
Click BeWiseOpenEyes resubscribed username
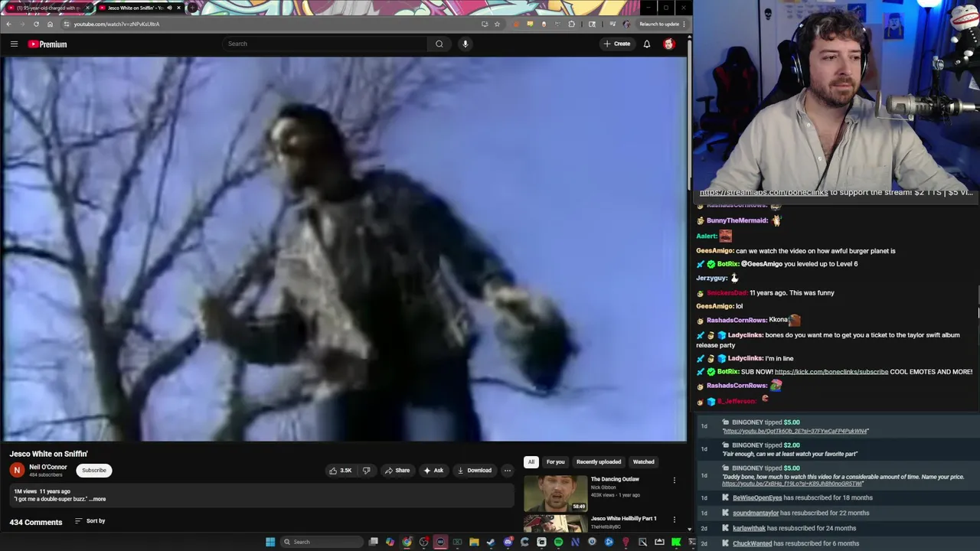[757, 497]
